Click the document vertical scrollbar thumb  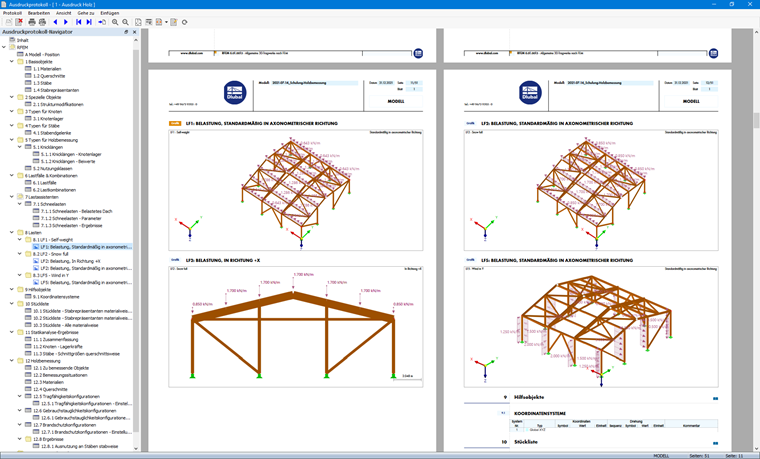pyautogui.click(x=756, y=119)
